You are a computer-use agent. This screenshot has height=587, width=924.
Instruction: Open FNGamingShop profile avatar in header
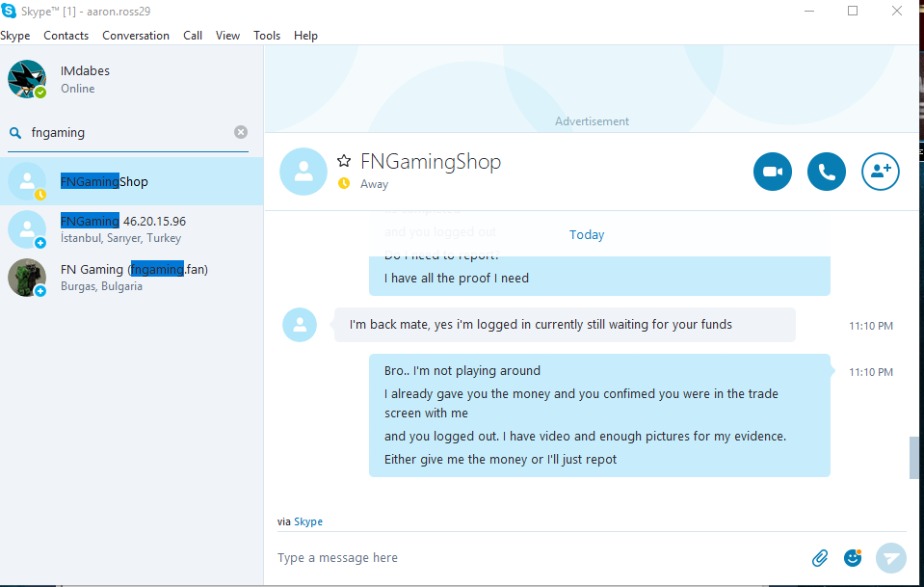(303, 172)
